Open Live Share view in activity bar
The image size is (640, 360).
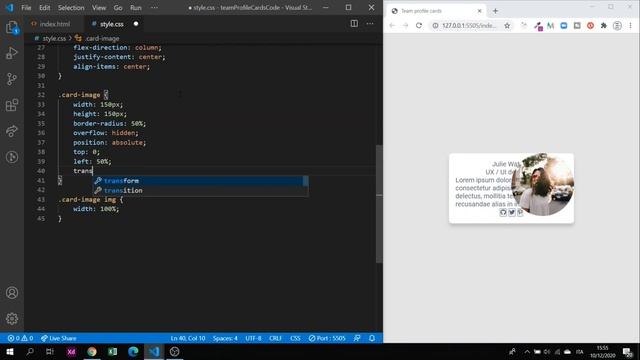pos(12,131)
